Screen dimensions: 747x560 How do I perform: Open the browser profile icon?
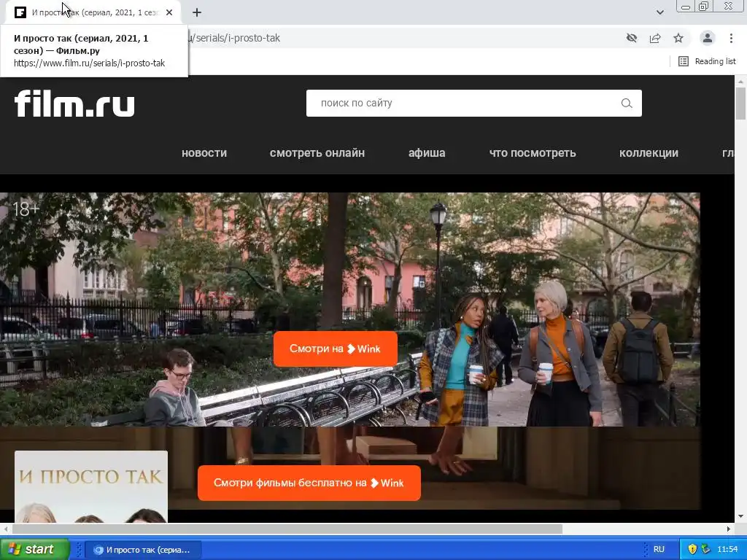708,38
